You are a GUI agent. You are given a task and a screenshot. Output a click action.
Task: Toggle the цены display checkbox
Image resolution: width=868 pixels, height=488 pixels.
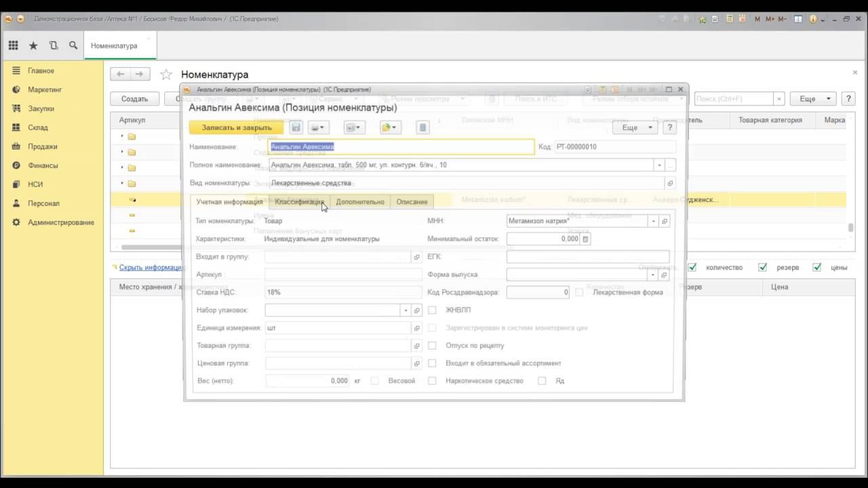point(817,267)
